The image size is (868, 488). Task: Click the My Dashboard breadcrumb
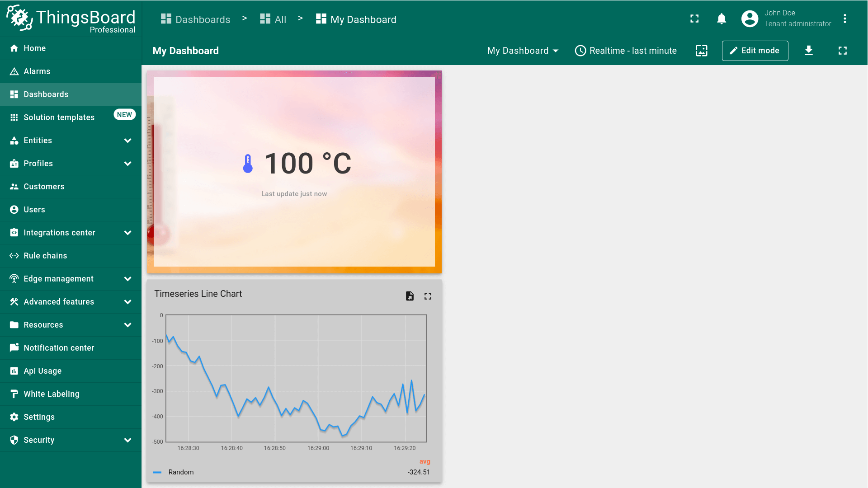[x=356, y=19]
